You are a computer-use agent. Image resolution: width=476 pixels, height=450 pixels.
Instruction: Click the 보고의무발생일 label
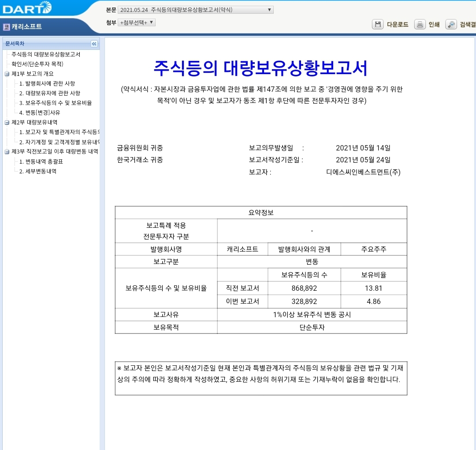tap(271, 148)
